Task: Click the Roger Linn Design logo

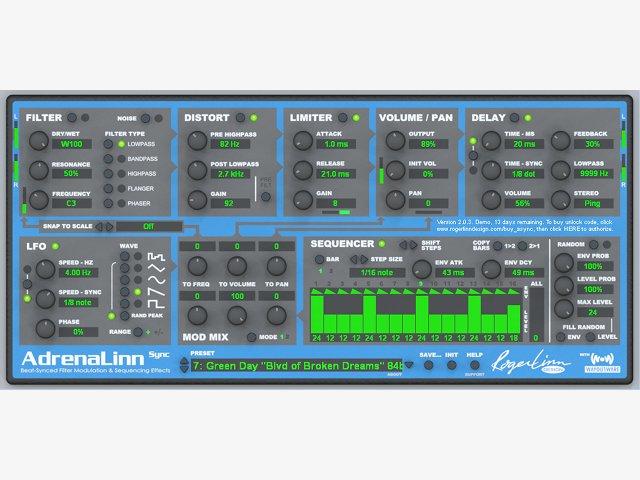Action: (531, 362)
